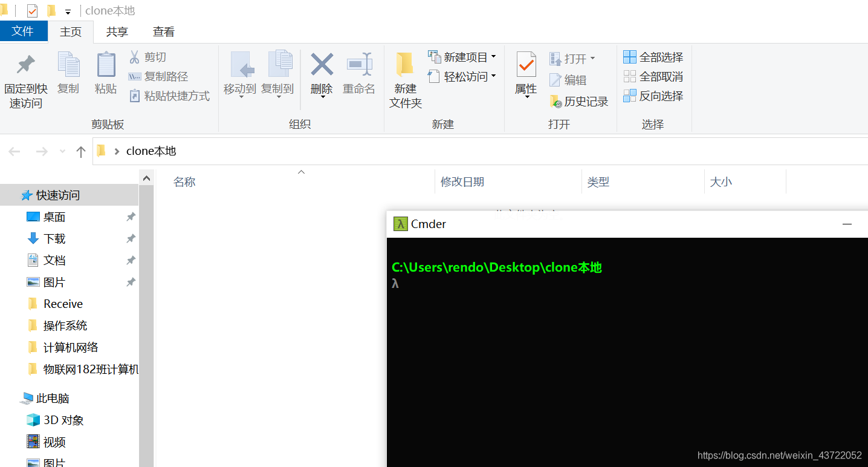
Task: Open Properties (属性) with checkmark icon
Action: pos(526,64)
